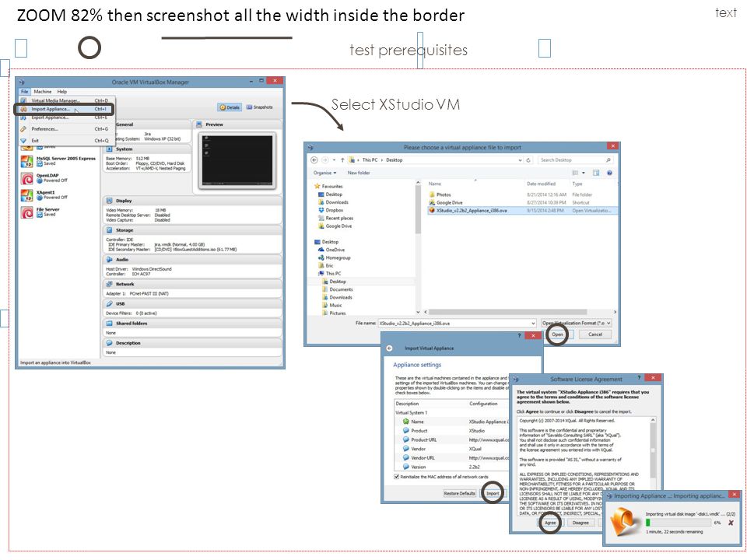This screenshot has width=747, height=560.
Task: Click the VM preview thumbnail
Action: [237, 160]
